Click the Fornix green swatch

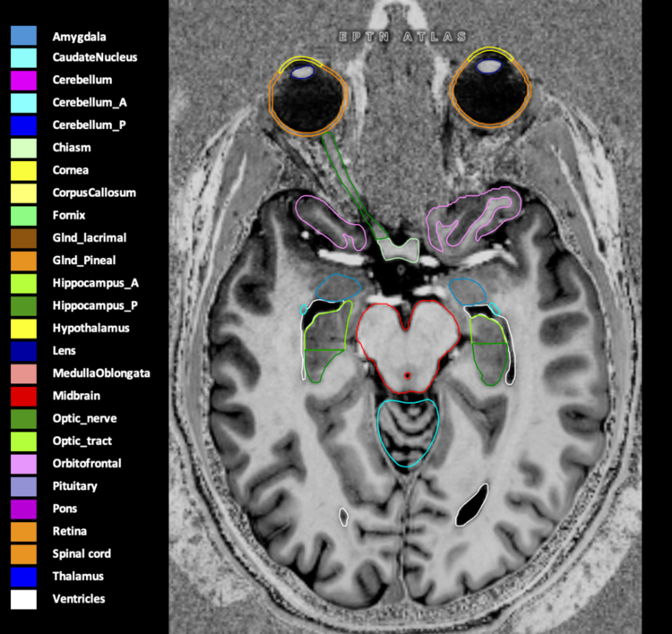coord(23,216)
